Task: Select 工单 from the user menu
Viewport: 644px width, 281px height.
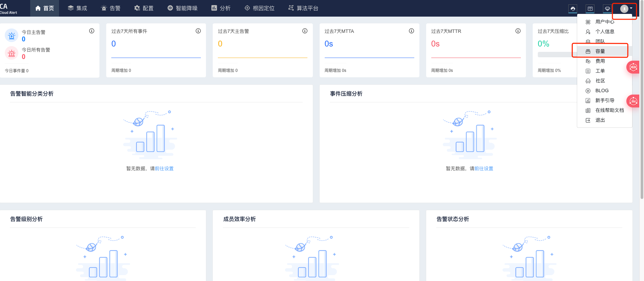Action: 604,71
